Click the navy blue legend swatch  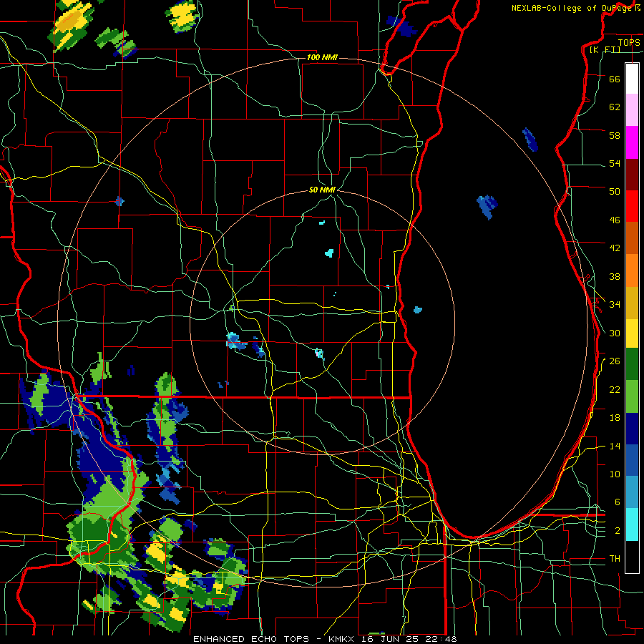tap(632, 429)
